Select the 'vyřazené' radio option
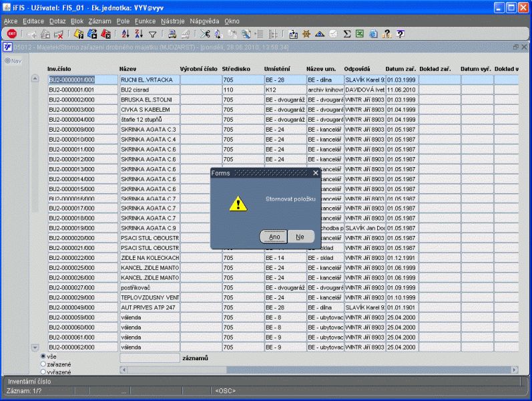532x401 pixels. [x=44, y=372]
